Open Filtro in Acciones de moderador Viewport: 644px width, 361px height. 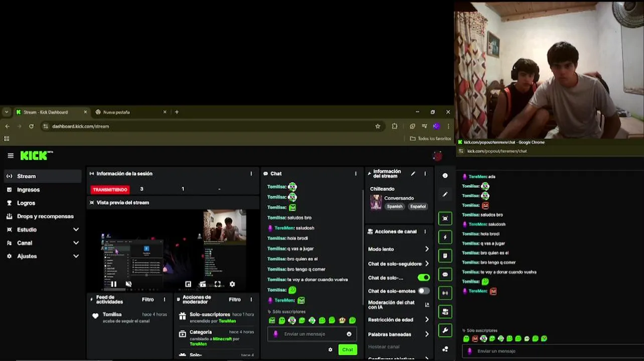(235, 299)
